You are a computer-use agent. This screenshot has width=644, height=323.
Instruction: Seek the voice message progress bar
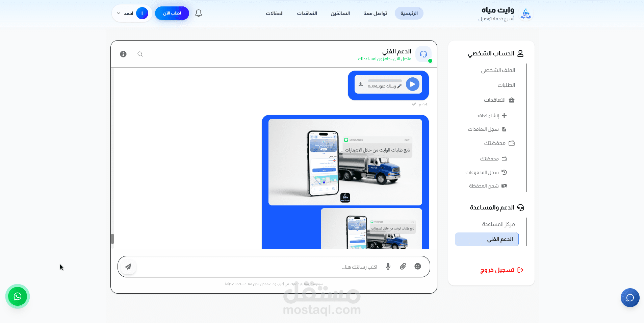[x=385, y=81]
